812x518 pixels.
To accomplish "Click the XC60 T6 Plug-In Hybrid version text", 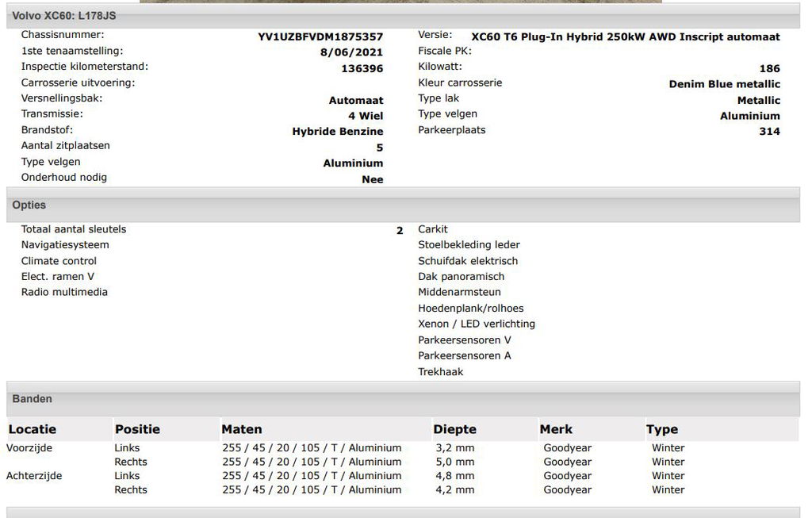I will [625, 36].
